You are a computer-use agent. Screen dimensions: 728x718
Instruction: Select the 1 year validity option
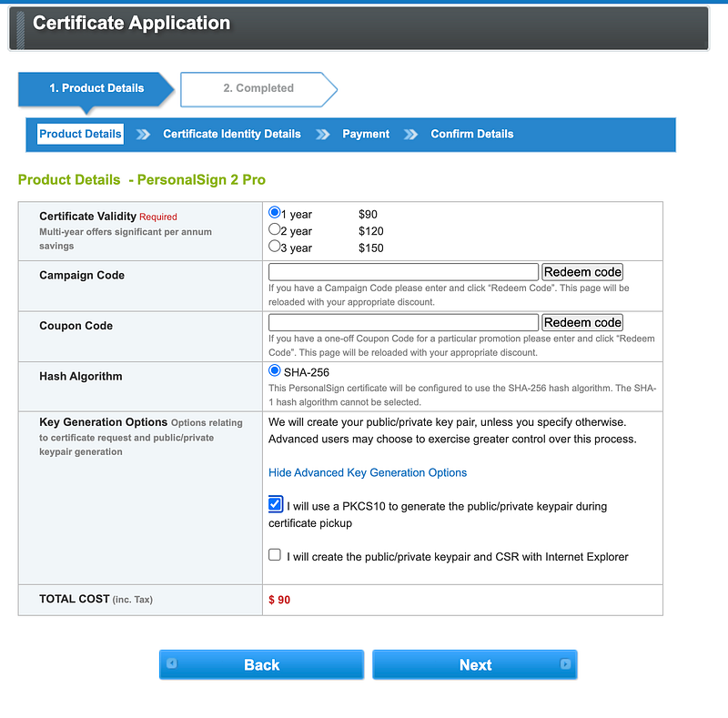275,213
